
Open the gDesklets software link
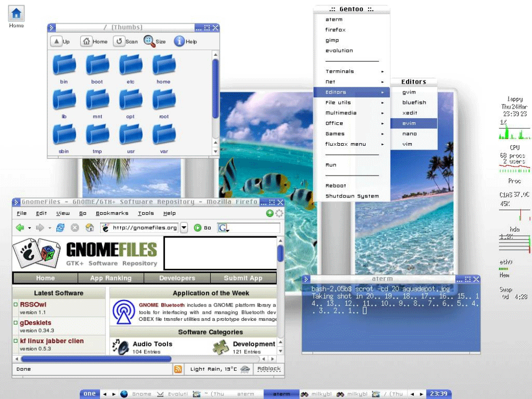[35, 323]
